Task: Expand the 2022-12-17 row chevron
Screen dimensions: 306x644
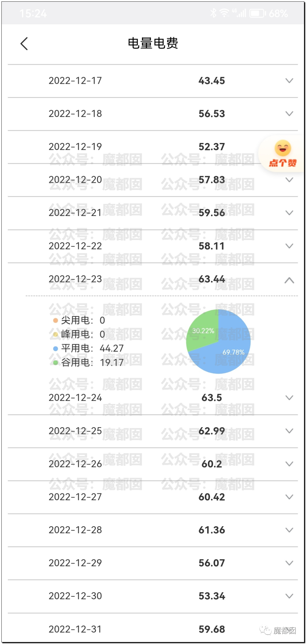Action: [289, 81]
